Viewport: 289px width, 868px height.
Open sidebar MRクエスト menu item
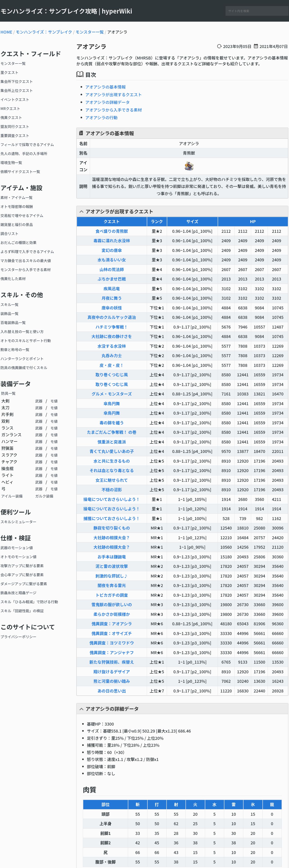(x=10, y=109)
